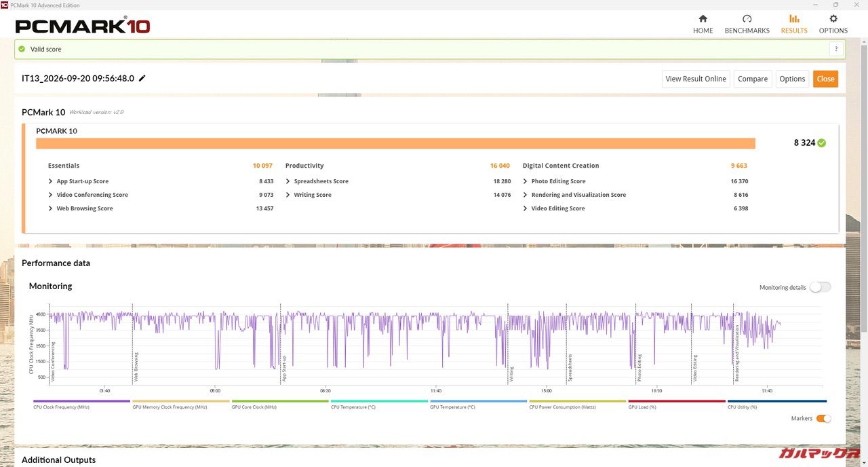Go to the Home tab

pyautogui.click(x=703, y=24)
